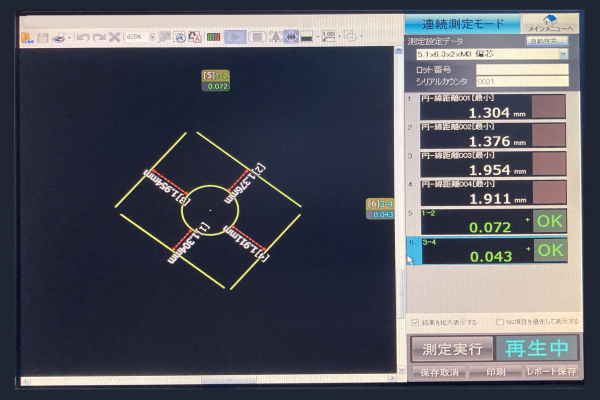The image size is (600, 400).
Task: Open dropdown arrow beside brightness bar icon
Action: [x=318, y=37]
